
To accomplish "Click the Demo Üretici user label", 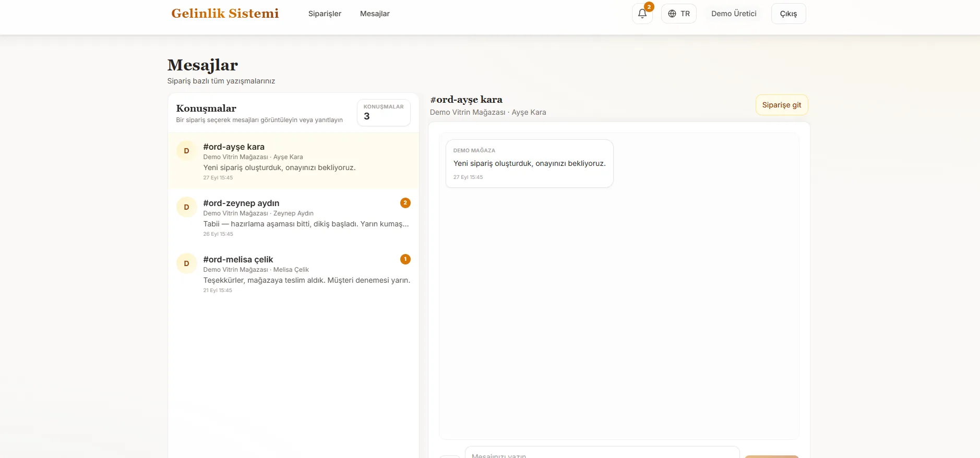I will pyautogui.click(x=734, y=14).
